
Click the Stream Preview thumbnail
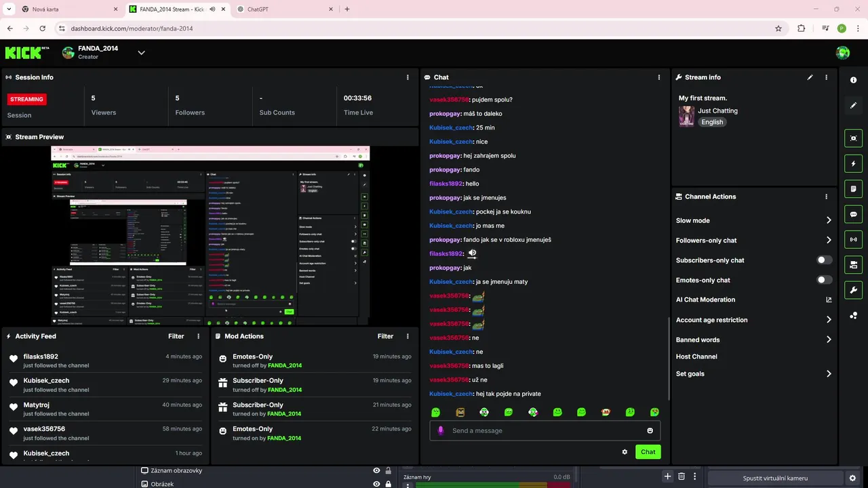(210, 236)
